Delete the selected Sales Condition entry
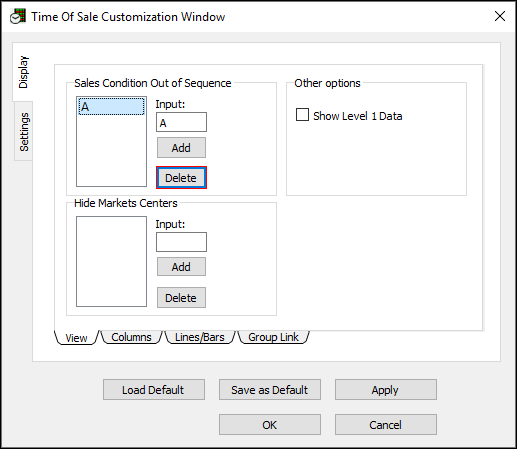 (181, 178)
